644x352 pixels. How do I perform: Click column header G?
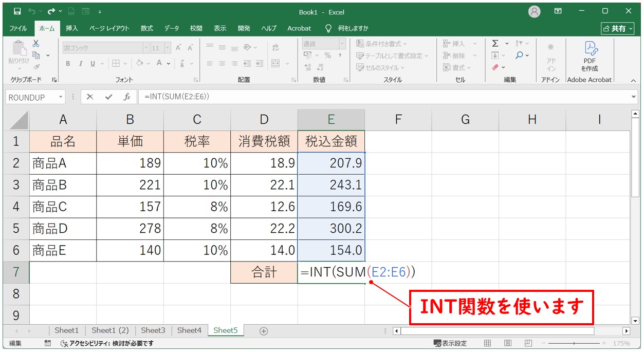[x=465, y=119]
